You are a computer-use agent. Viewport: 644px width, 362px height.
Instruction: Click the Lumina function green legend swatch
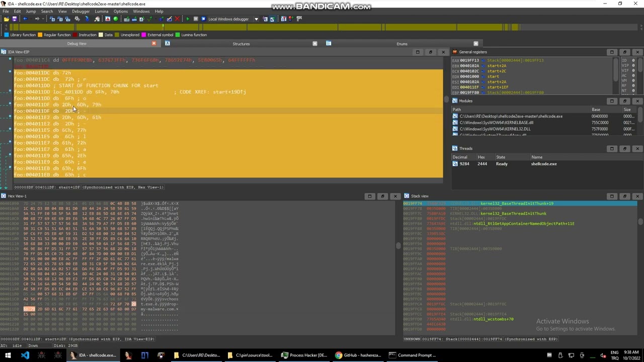177,35
